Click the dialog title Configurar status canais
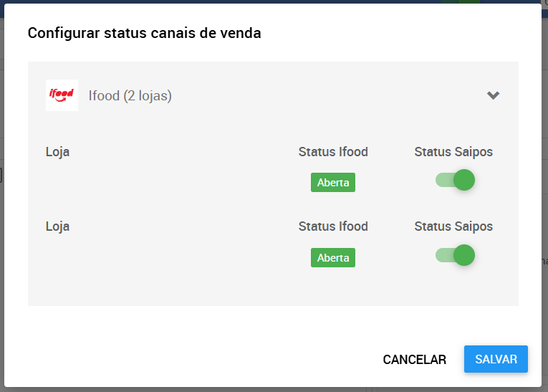The image size is (548, 392). tap(144, 33)
